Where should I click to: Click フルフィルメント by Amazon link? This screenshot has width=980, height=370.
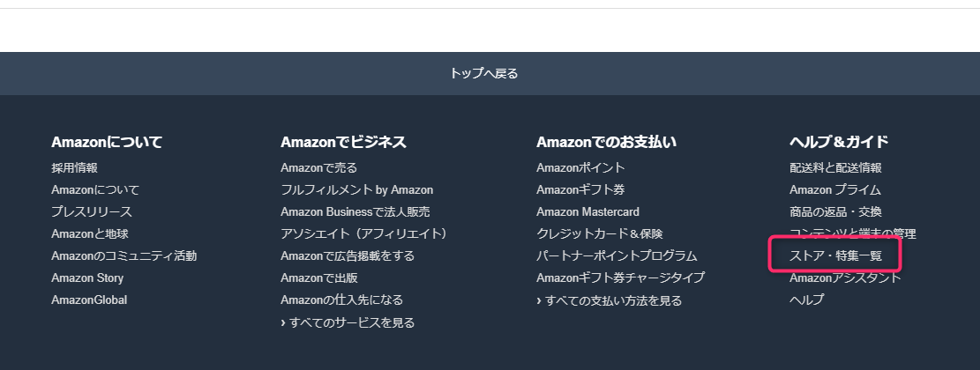356,189
